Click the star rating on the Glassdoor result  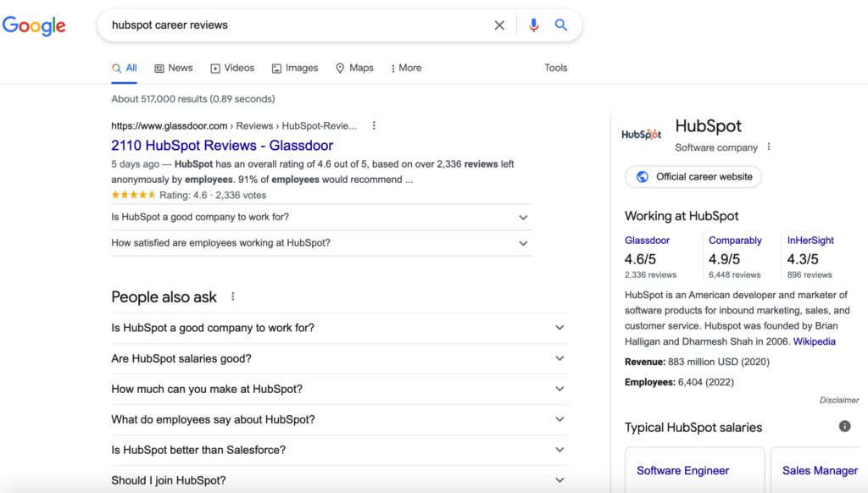tap(133, 195)
